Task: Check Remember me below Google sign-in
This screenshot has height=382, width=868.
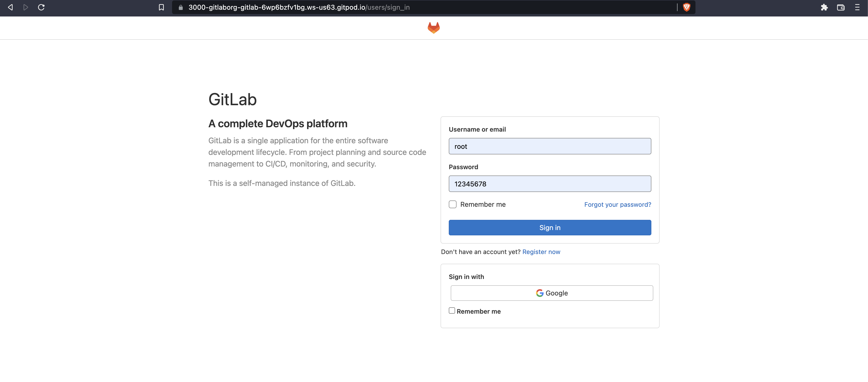Action: click(x=452, y=310)
